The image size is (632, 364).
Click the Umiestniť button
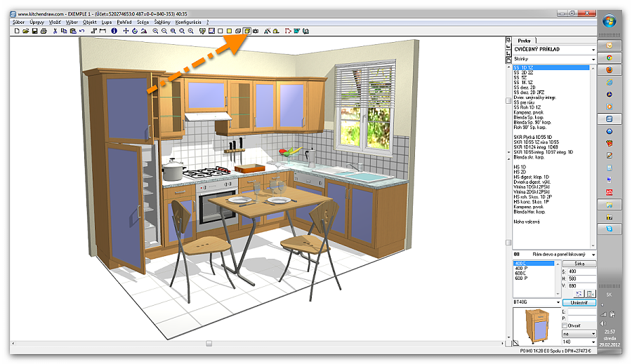(x=579, y=302)
